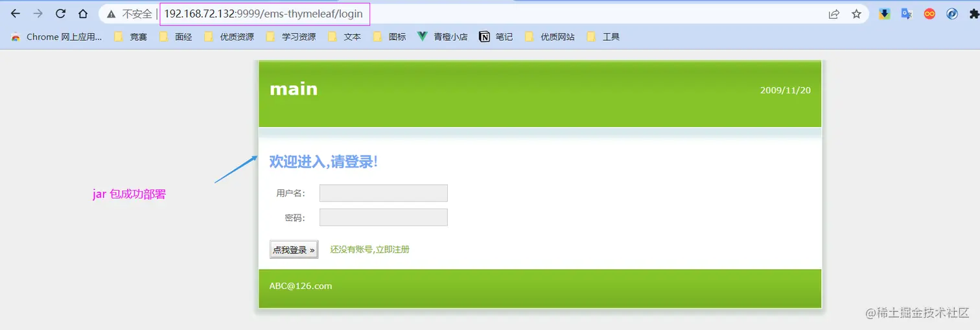Click the 不安全 label
The width and height of the screenshot is (980, 330).
click(137, 14)
